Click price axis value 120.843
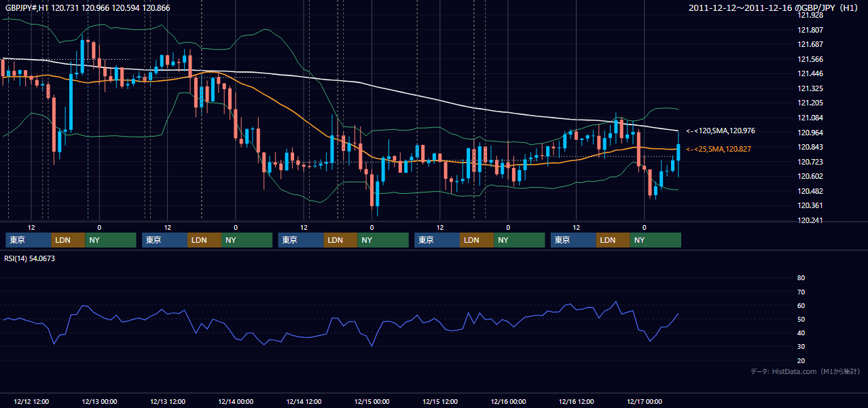The height and width of the screenshot is (408, 868). (x=810, y=147)
